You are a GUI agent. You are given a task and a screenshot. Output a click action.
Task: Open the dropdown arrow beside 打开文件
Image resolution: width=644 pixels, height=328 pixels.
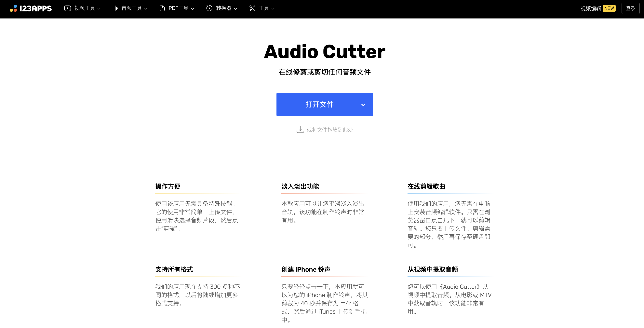tap(363, 104)
